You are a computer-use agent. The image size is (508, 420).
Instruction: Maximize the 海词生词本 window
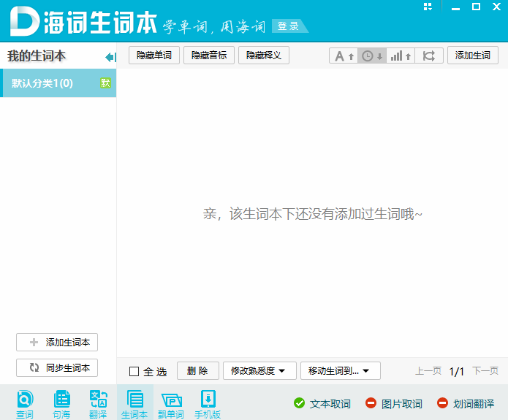(476, 7)
